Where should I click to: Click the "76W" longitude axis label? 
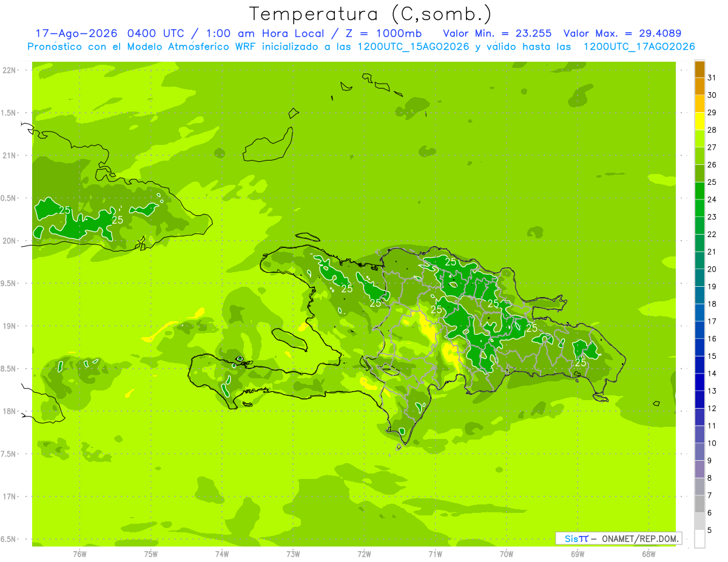(79, 554)
